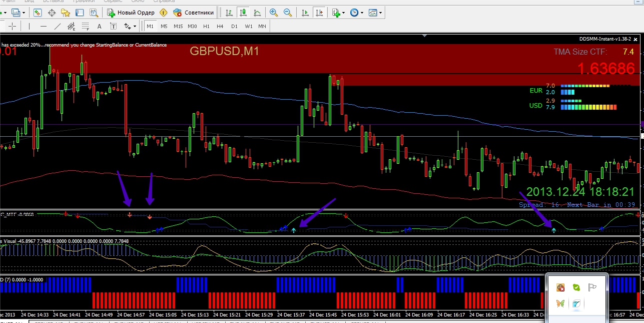Viewport: 644px width, 323px height.
Task: Show the Navigator folder-star icon
Action: [x=66, y=13]
